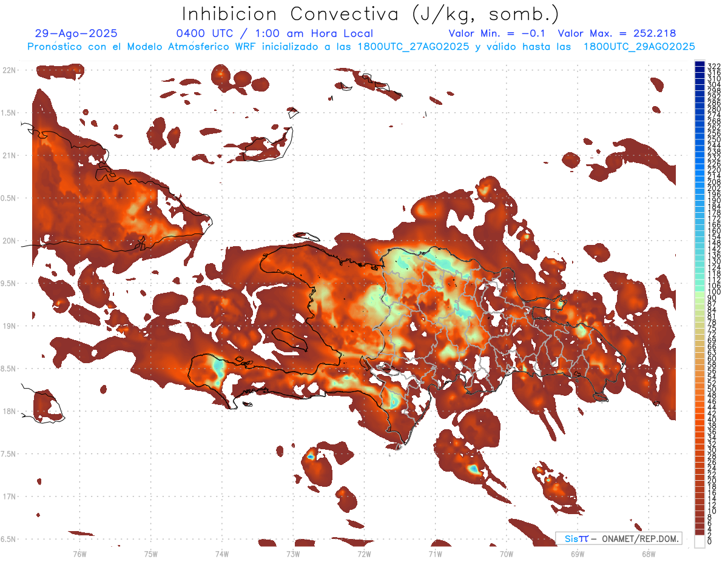Viewport: 728px width, 562px height.
Task: Select the "0400 UTC / 1:00 am Hora Local" text
Action: (x=274, y=33)
